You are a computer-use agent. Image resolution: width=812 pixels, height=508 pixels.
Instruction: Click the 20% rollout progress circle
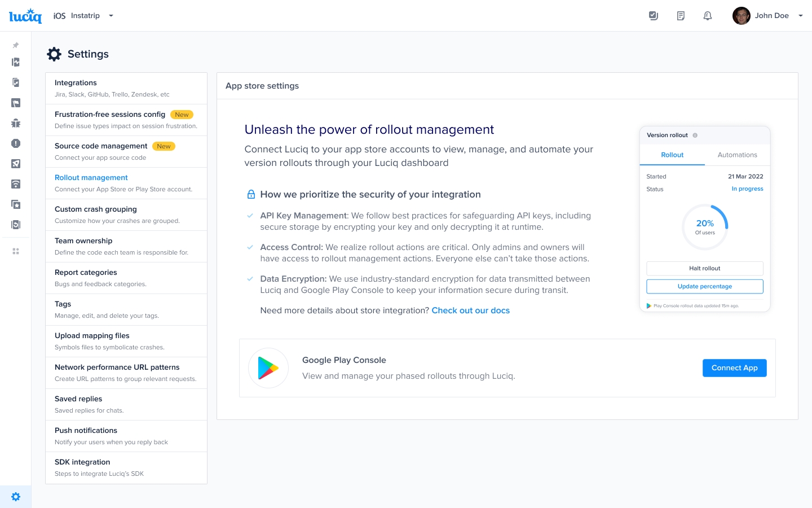[705, 227]
